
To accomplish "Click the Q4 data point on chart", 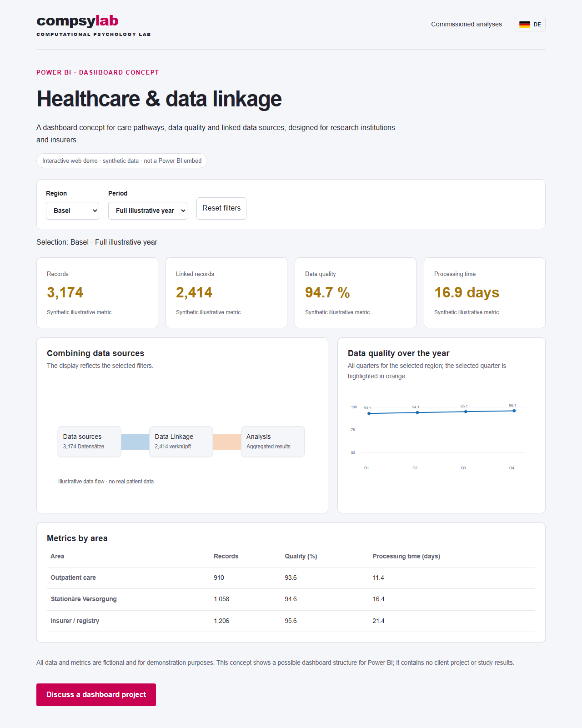I will [514, 411].
